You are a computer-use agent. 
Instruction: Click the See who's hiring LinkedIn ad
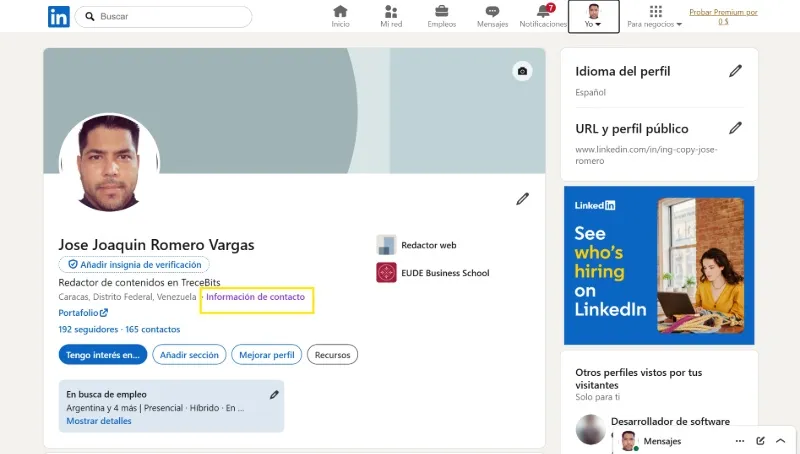tap(659, 265)
